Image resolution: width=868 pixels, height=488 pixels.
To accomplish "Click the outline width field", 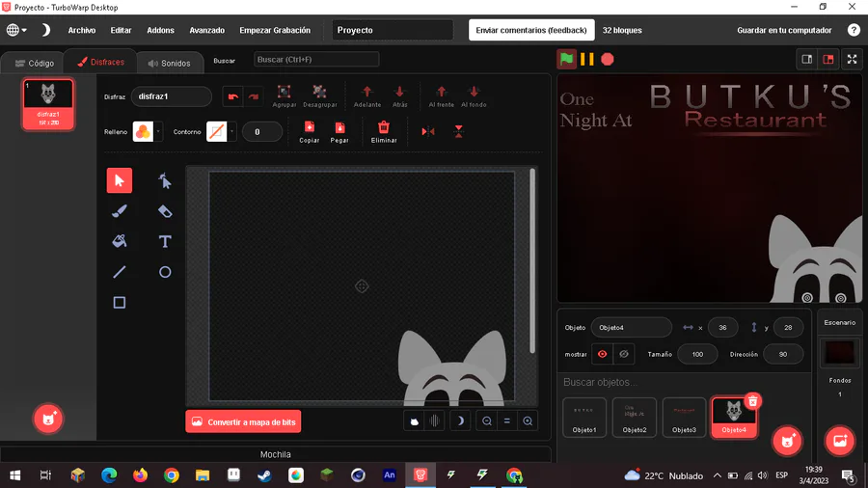I will [262, 132].
